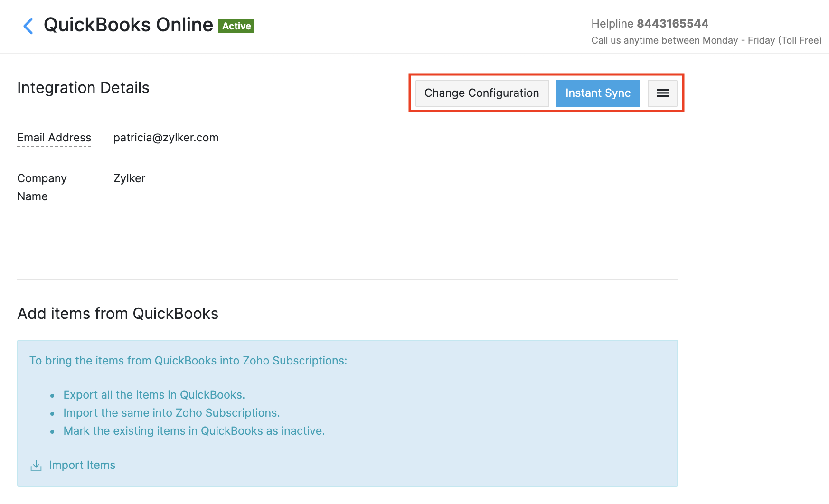Image resolution: width=829 pixels, height=504 pixels.
Task: Click the Helpline number 8443165544
Action: tap(672, 24)
